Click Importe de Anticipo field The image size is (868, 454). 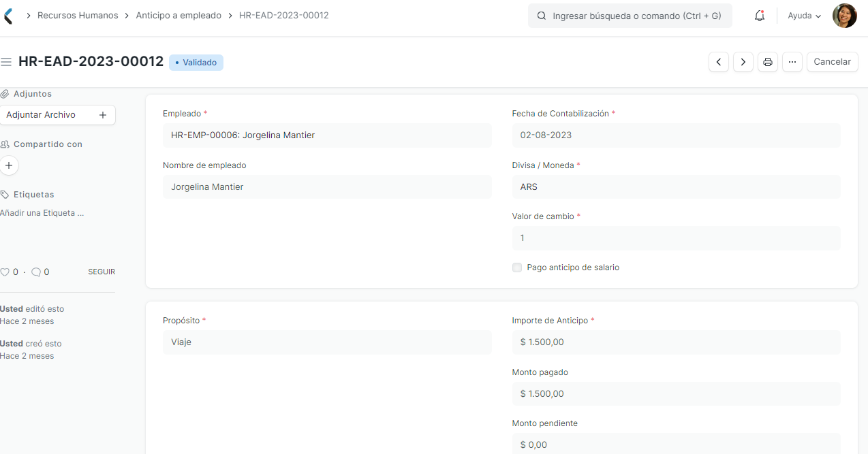pyautogui.click(x=676, y=342)
